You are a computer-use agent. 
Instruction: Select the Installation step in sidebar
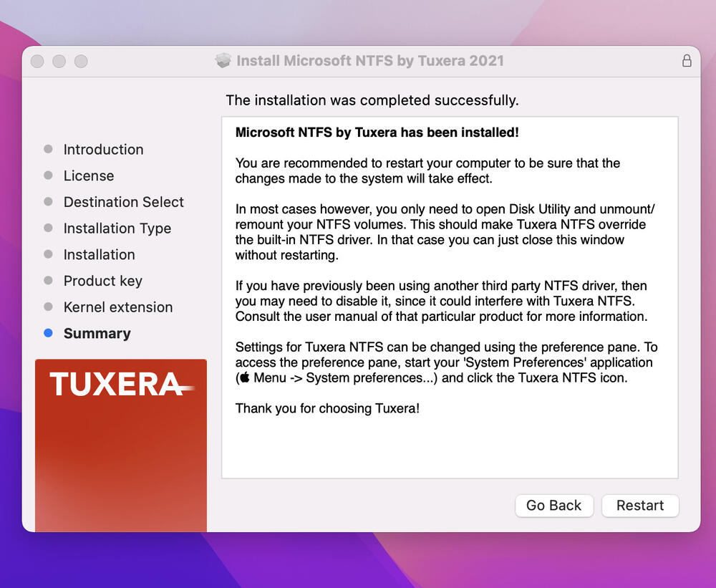[99, 254]
